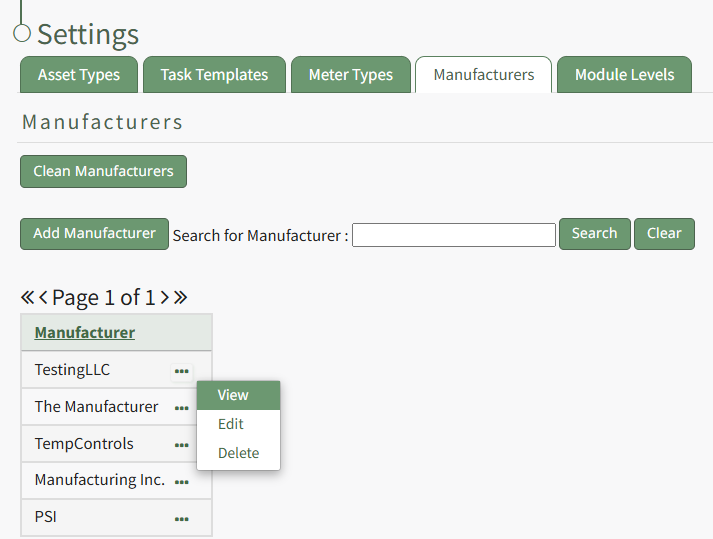Viewport: 713px width, 539px height.
Task: Go to previous page with single-left arrow
Action: [x=44, y=297]
